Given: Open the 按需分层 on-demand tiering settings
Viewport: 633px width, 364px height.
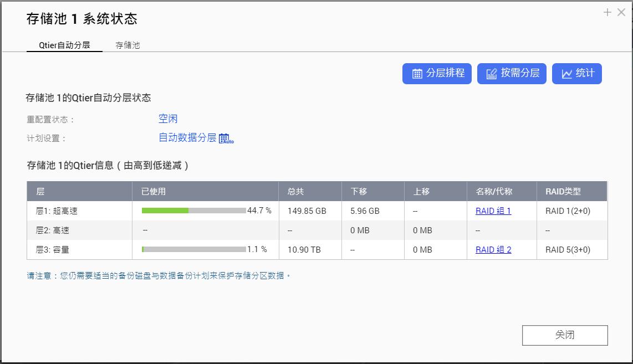Looking at the screenshot, I should [x=511, y=73].
